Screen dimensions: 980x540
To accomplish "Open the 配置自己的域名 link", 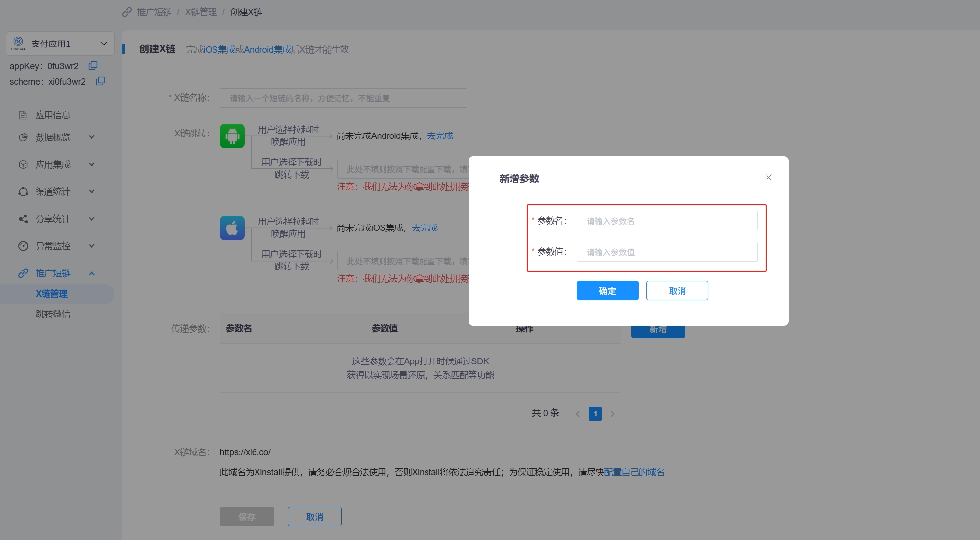I will point(634,472).
